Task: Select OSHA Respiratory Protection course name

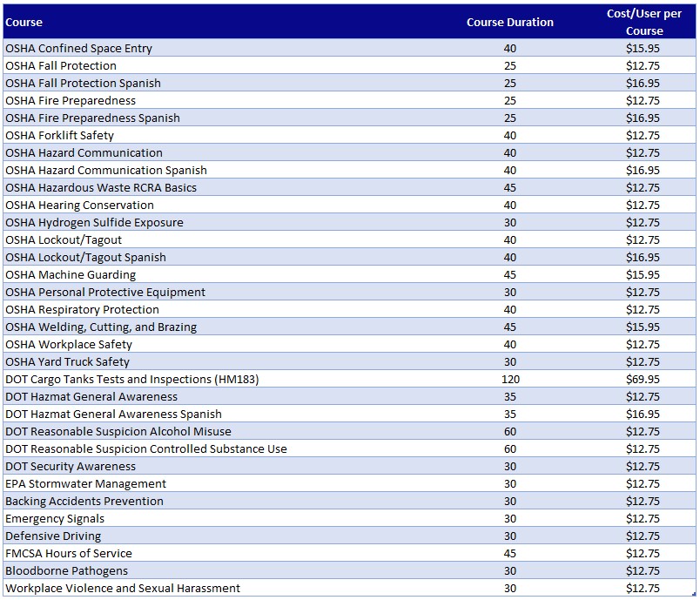Action: point(82,309)
